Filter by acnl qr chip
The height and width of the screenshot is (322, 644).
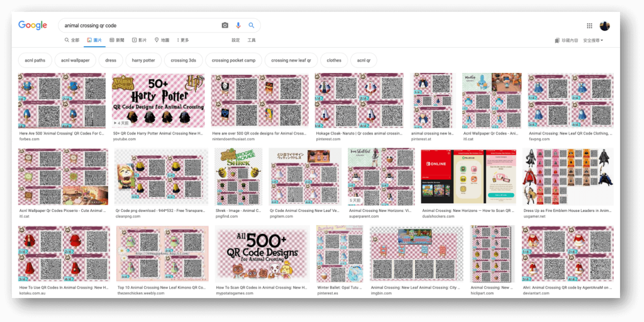click(364, 60)
